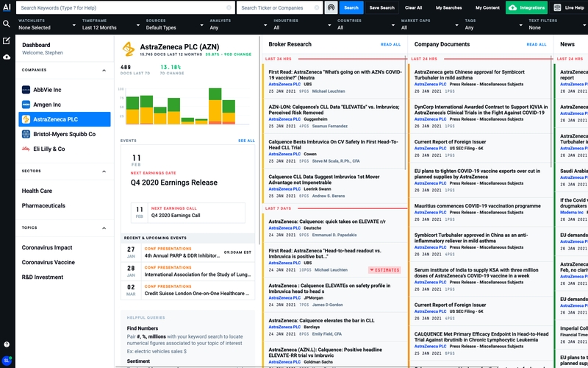Open the Watchlists dropdown
588x368 pixels.
pyautogui.click(x=47, y=24)
